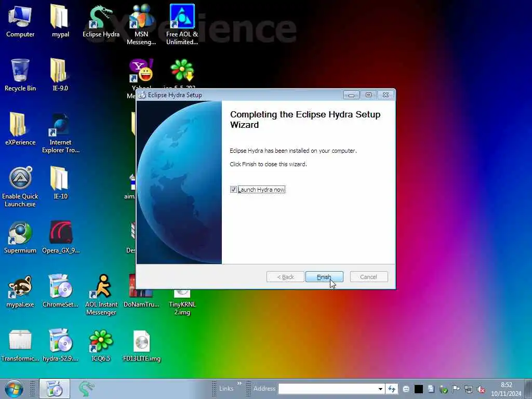Expand the Links toolbar chevron
This screenshot has height=399, width=532.
tap(239, 383)
